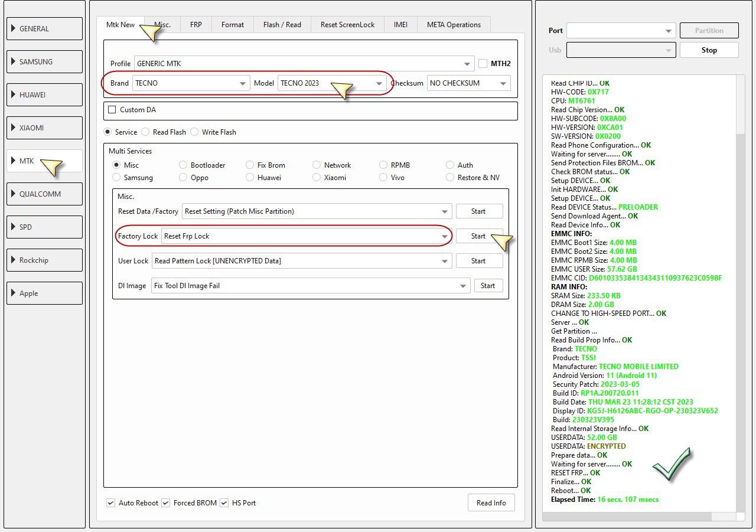Click the arrow icon on the QUALCOMM sidebar button
756x532 pixels.
(13, 194)
